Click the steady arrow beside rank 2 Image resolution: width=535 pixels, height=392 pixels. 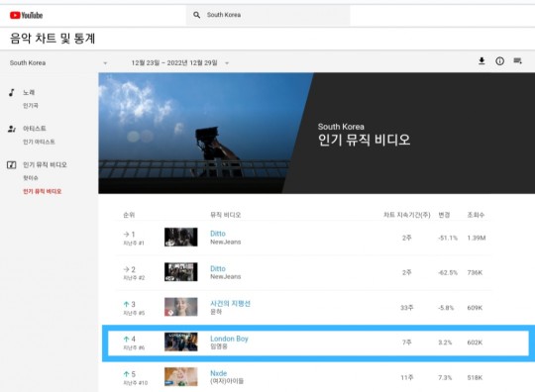coord(126,269)
